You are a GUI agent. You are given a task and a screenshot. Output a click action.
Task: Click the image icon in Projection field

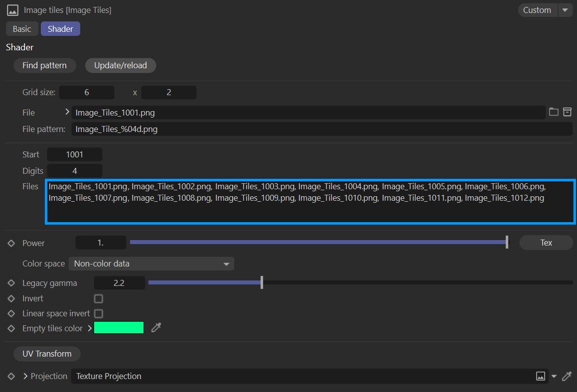541,377
